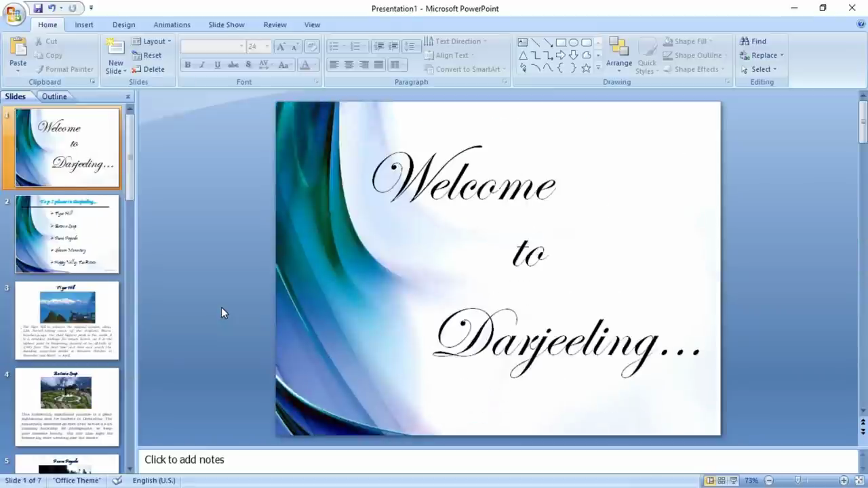Shrink the font size
The width and height of the screenshot is (868, 488).
tap(294, 46)
